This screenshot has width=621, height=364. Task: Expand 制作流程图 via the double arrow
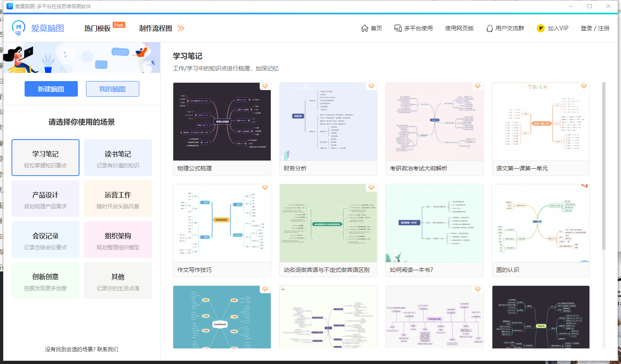(181, 28)
